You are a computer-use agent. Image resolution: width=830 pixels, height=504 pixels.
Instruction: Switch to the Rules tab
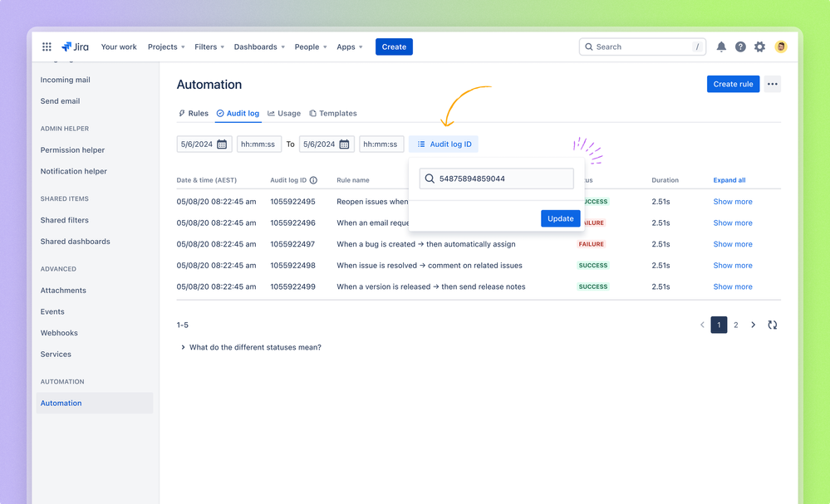point(194,113)
